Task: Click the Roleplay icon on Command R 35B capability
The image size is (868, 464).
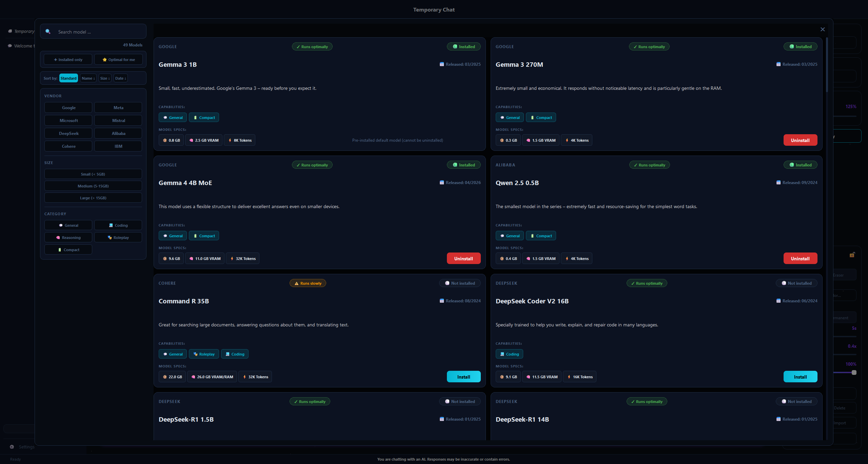Action: pos(195,354)
